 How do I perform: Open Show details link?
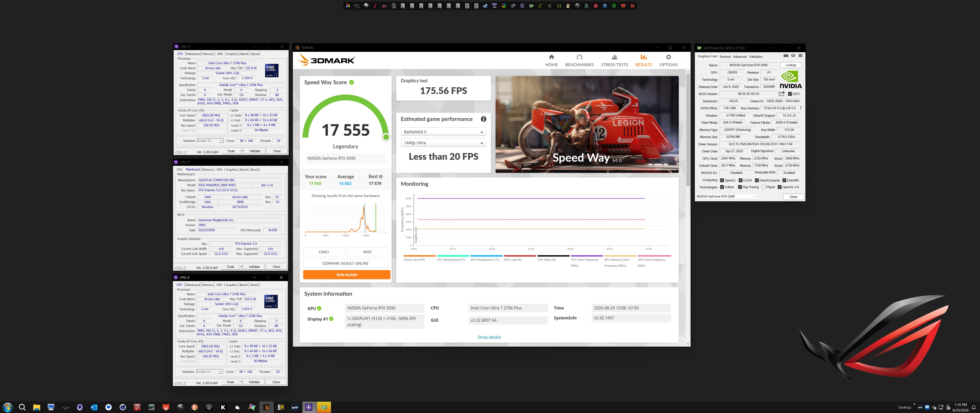tap(489, 337)
